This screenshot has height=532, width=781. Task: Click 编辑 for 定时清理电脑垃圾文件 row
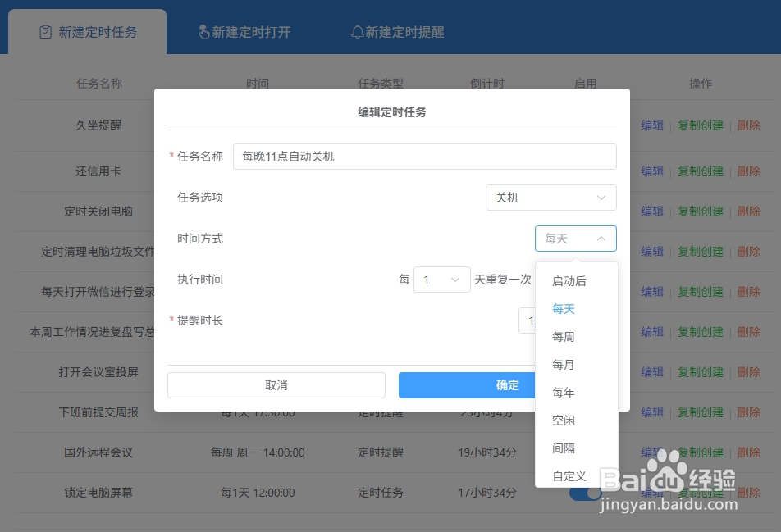coord(652,252)
